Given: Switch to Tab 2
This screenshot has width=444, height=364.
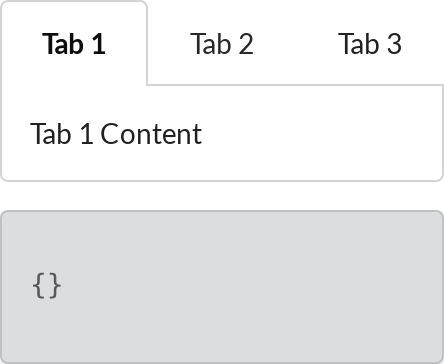Looking at the screenshot, I should [x=222, y=44].
